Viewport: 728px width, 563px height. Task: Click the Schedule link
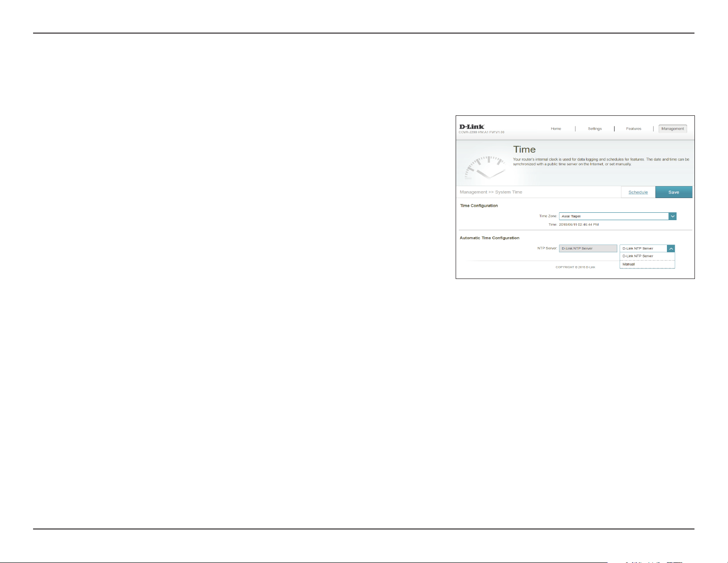[x=638, y=192]
